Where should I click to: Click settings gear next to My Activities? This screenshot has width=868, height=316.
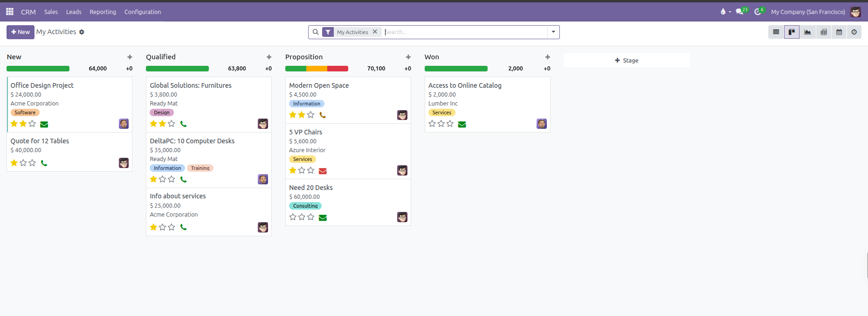point(82,32)
